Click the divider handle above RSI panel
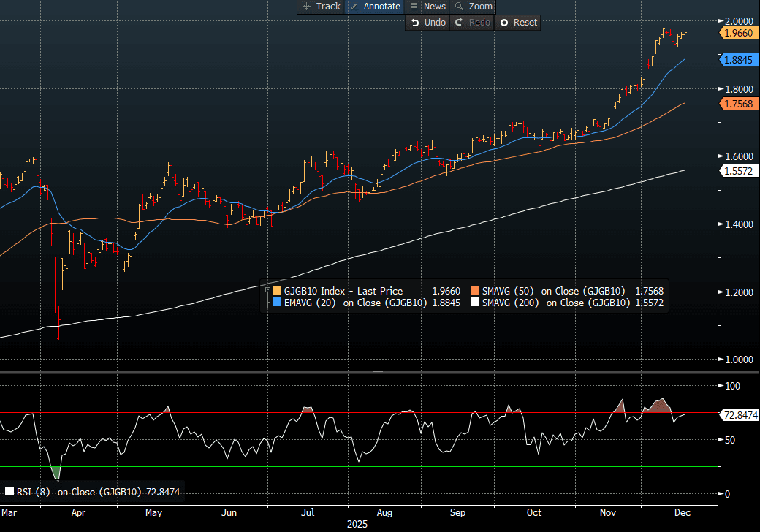Image resolution: width=760 pixels, height=532 pixels. pyautogui.click(x=378, y=372)
